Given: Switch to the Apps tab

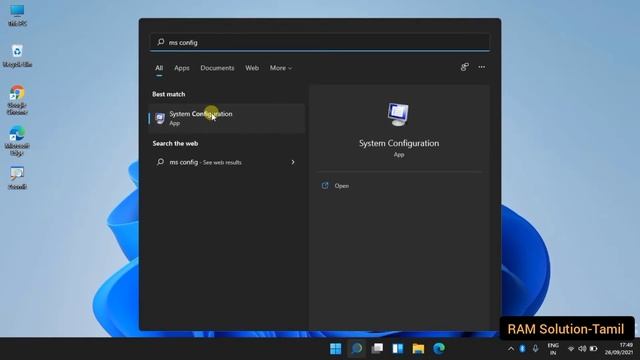Looking at the screenshot, I should [x=182, y=68].
